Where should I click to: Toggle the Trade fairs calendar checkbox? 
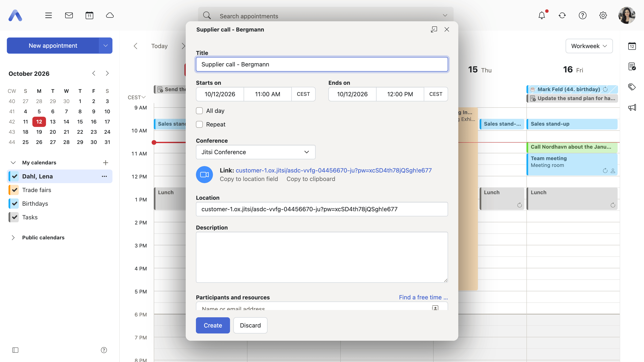point(15,190)
